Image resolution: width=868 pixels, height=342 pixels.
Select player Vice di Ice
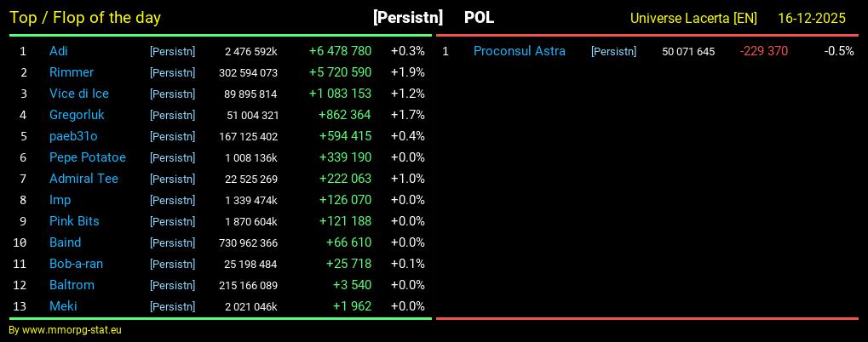[x=78, y=94]
